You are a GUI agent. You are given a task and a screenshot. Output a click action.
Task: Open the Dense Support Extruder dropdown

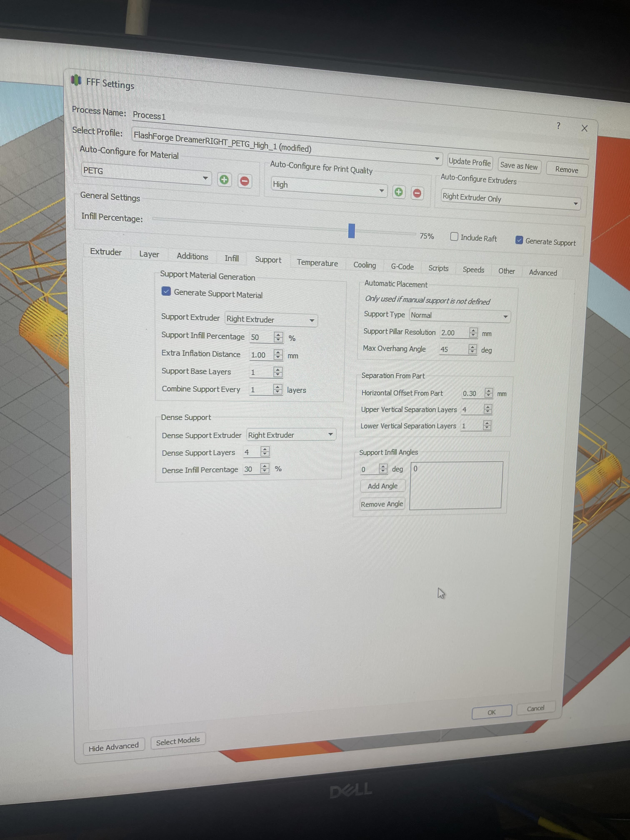click(291, 435)
